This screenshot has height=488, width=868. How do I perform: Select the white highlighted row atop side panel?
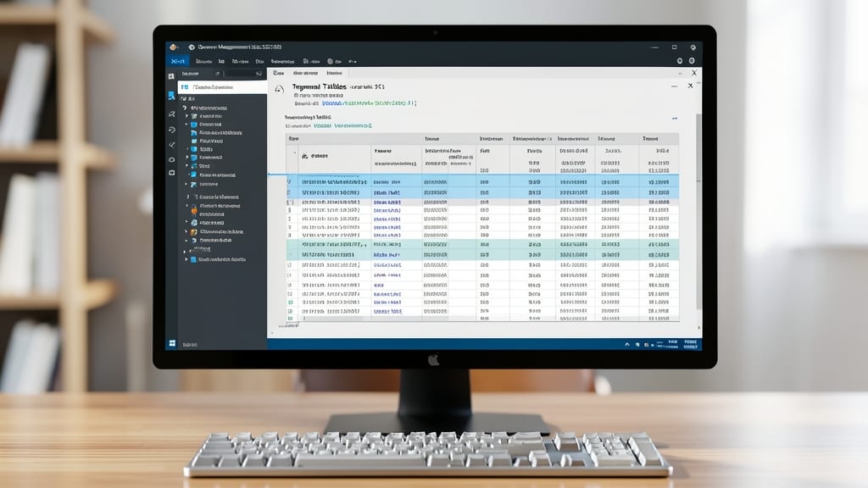[223, 87]
